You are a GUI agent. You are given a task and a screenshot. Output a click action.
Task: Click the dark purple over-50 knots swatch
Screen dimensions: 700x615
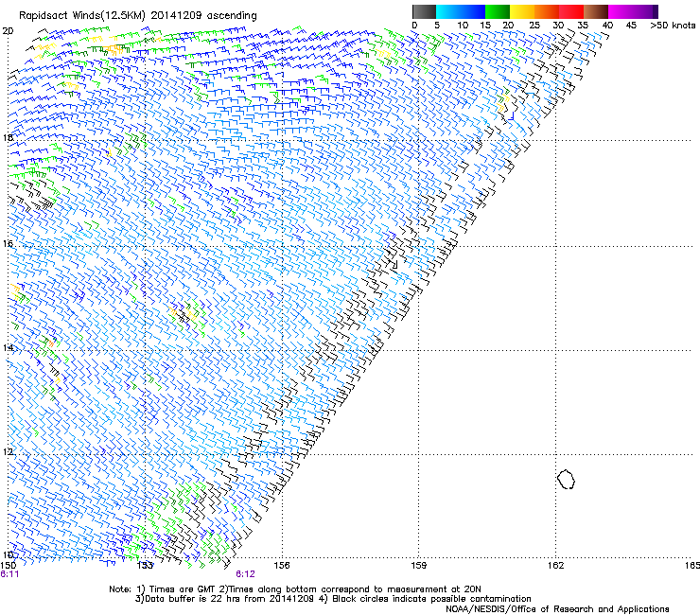[656, 11]
